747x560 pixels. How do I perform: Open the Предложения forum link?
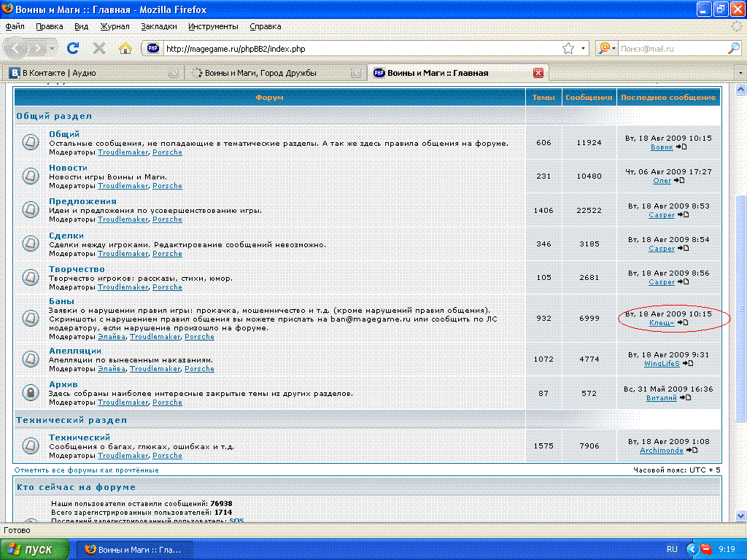pyautogui.click(x=83, y=201)
